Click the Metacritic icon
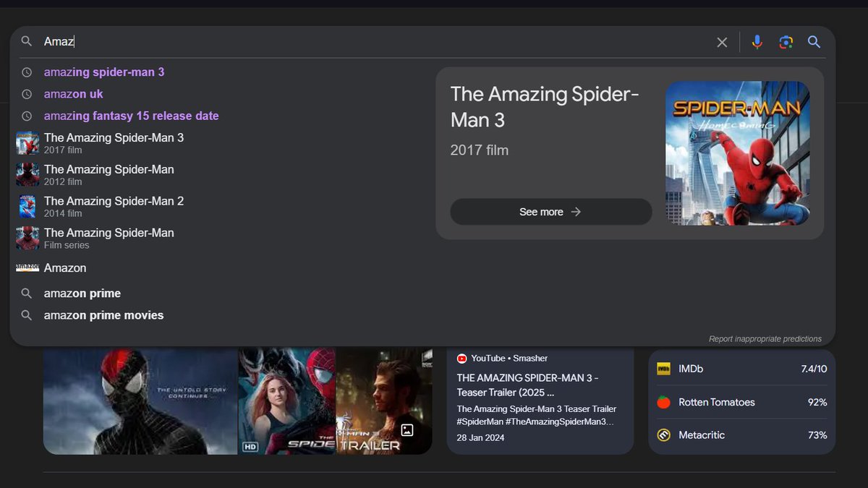This screenshot has width=868, height=488. pyautogui.click(x=664, y=435)
